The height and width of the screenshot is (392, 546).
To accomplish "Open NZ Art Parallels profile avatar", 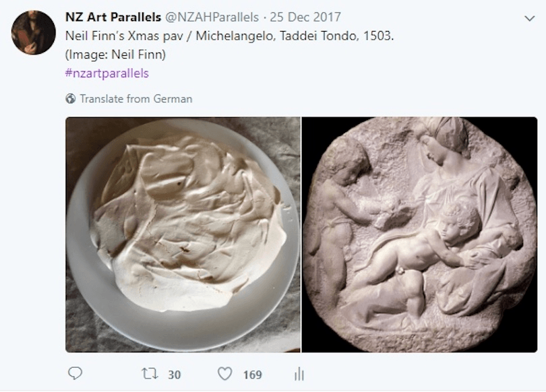I will pyautogui.click(x=33, y=33).
